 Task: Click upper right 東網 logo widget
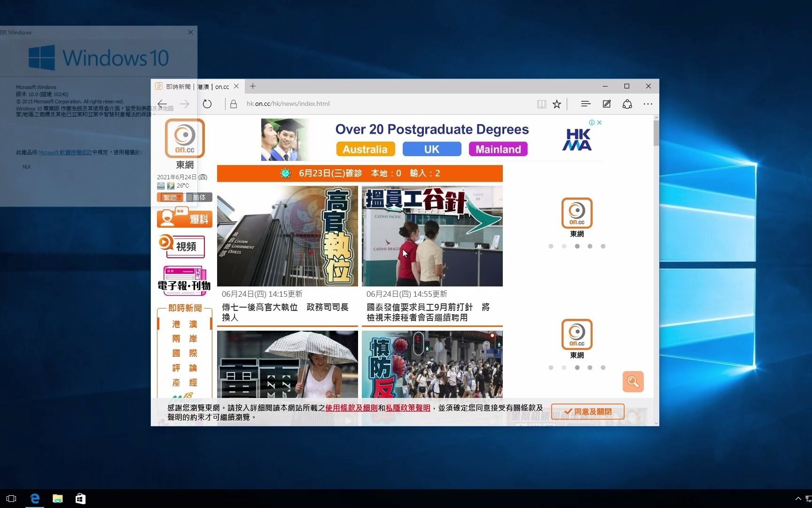(x=577, y=217)
